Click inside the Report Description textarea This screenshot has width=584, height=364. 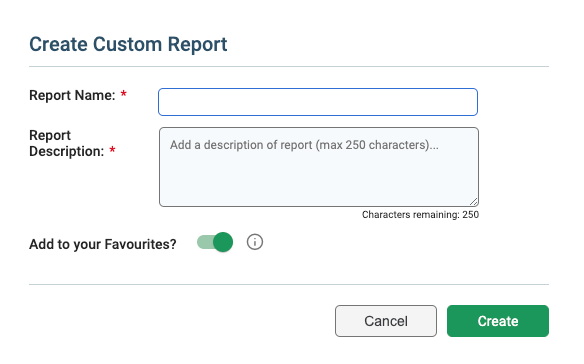[x=319, y=167]
